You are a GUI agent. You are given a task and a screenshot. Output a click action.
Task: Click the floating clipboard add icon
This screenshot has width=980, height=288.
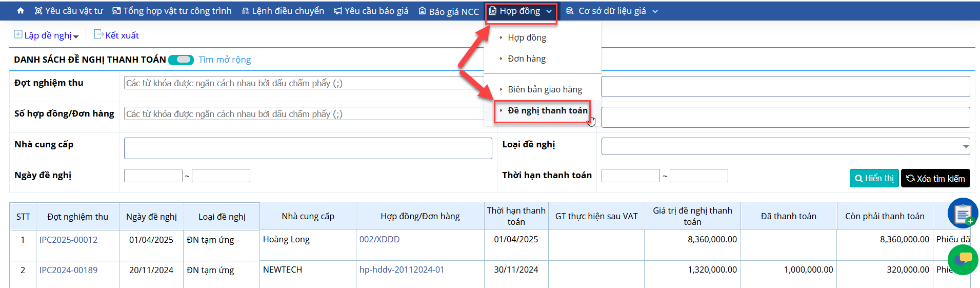click(x=963, y=213)
